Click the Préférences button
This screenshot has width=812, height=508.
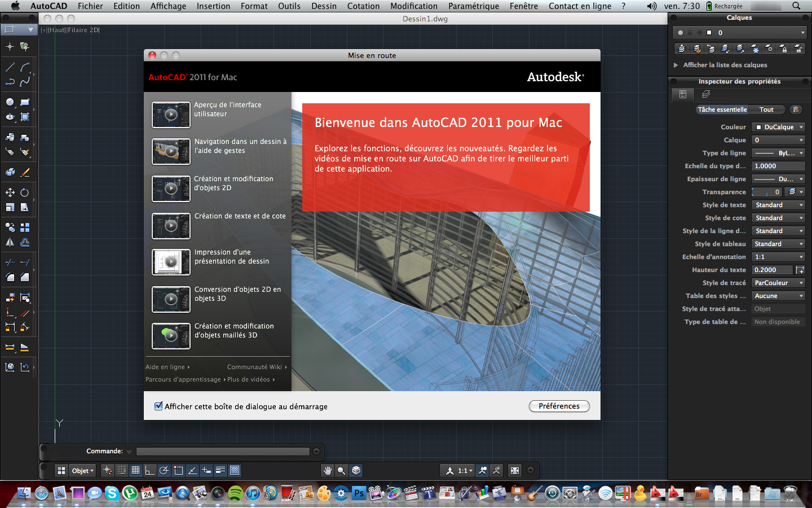click(x=559, y=406)
